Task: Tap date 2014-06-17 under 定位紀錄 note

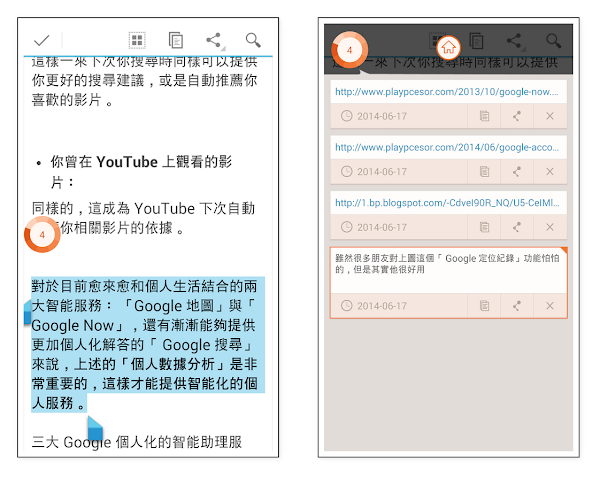Action: click(x=382, y=306)
